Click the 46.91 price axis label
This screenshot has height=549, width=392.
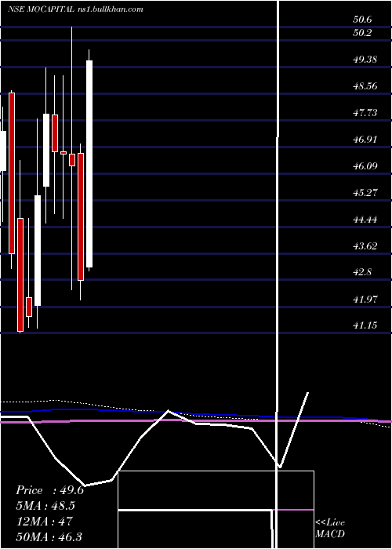[365, 139]
